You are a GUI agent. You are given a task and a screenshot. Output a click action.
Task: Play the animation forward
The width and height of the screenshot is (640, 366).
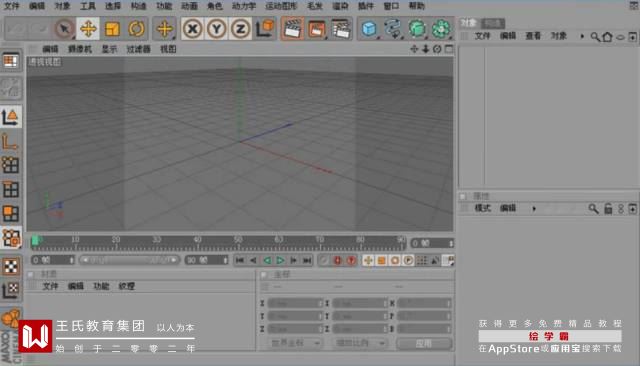pyautogui.click(x=280, y=260)
